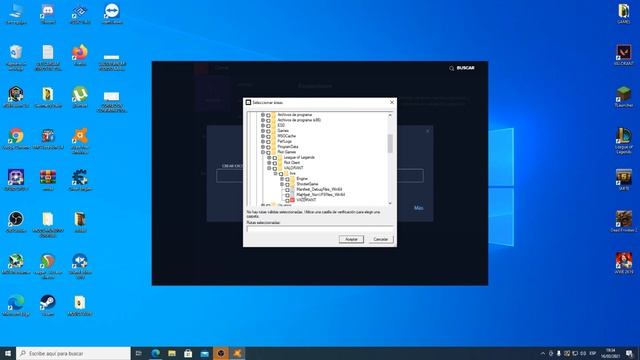Tick the Archivos de programa (x86) checkbox

(x=268, y=120)
